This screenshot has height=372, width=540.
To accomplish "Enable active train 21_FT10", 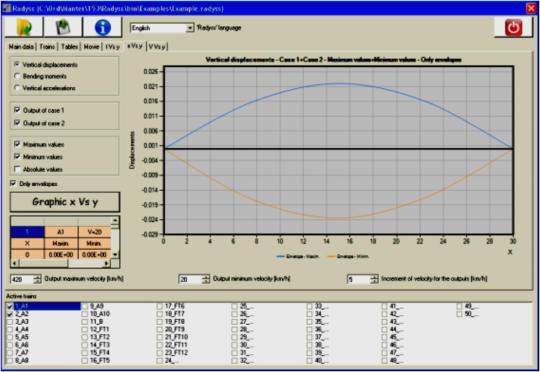I will [x=159, y=337].
